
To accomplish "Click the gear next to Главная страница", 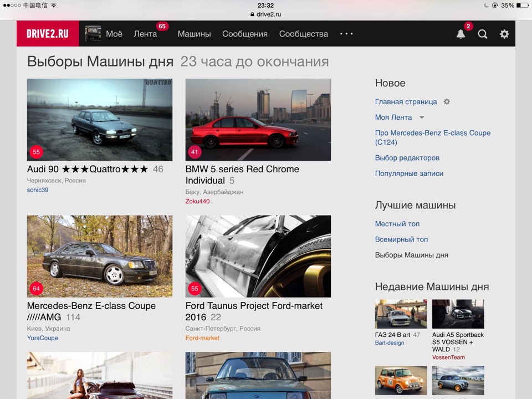I will (447, 102).
